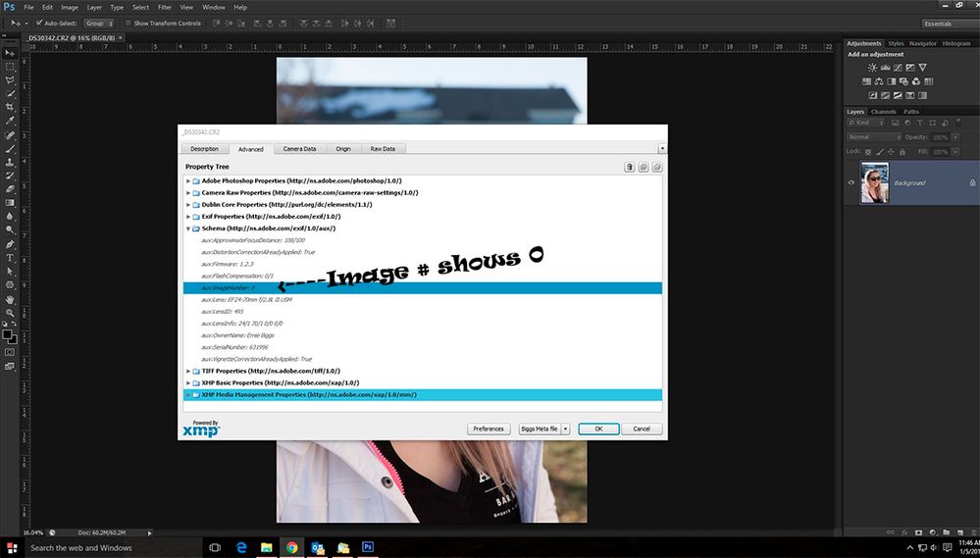Pick the Rectangular Marquee tool
980x558 pixels.
10,66
